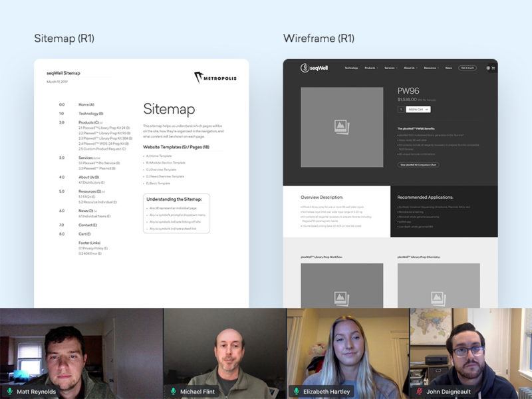Viewport: 532px width, 399px height.
Task: Open the About Us navigation menu
Action: coord(410,68)
